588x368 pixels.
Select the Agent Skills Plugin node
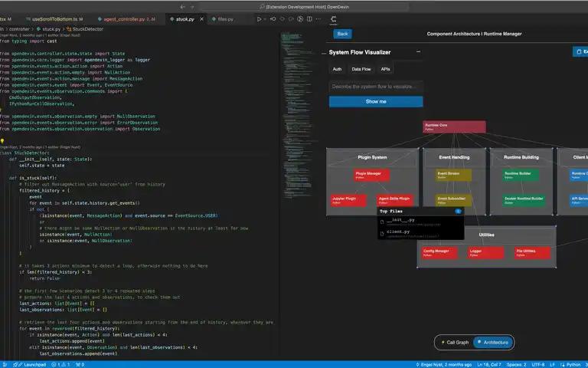[395, 199]
